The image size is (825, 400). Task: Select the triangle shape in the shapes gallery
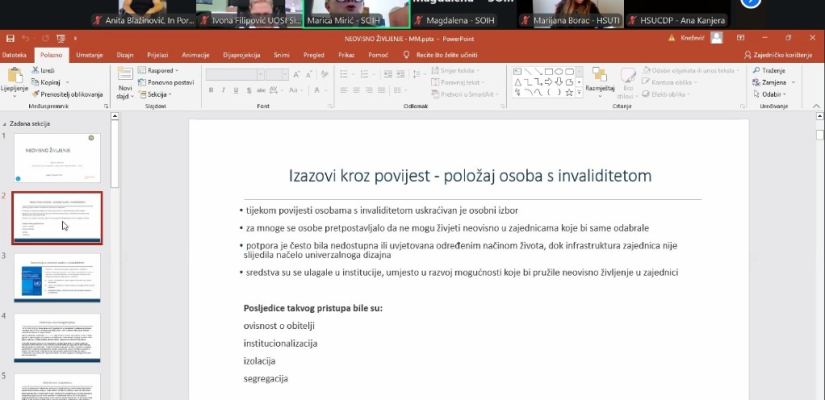pos(517,82)
